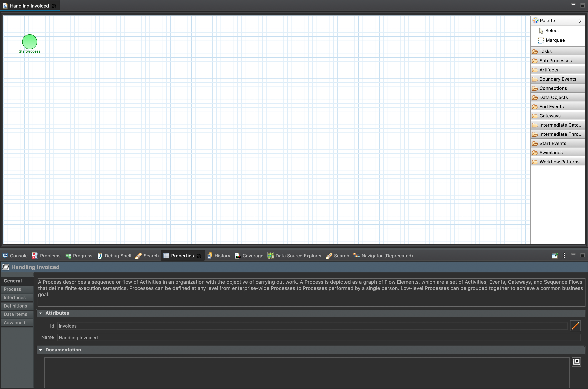Maximize the Properties panel
The height and width of the screenshot is (389, 588).
[583, 255]
